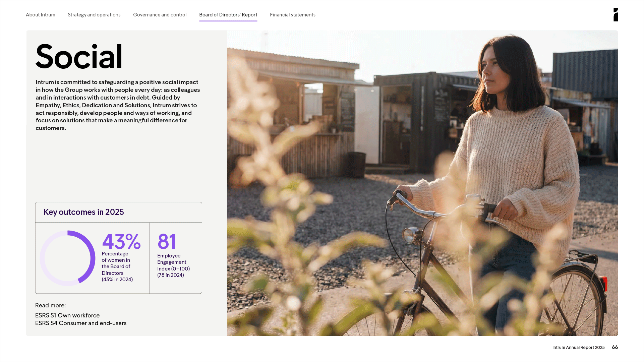Open the About Intrum tab
The width and height of the screenshot is (644, 362).
click(x=41, y=15)
